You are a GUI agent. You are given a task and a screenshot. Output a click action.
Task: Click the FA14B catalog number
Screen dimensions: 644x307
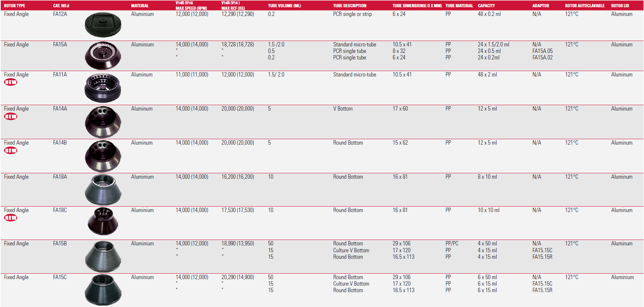60,143
